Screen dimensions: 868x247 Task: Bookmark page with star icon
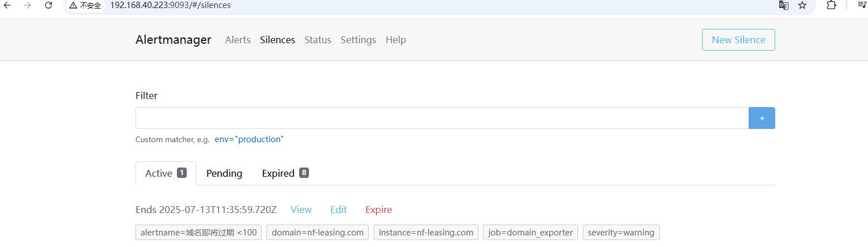click(802, 5)
